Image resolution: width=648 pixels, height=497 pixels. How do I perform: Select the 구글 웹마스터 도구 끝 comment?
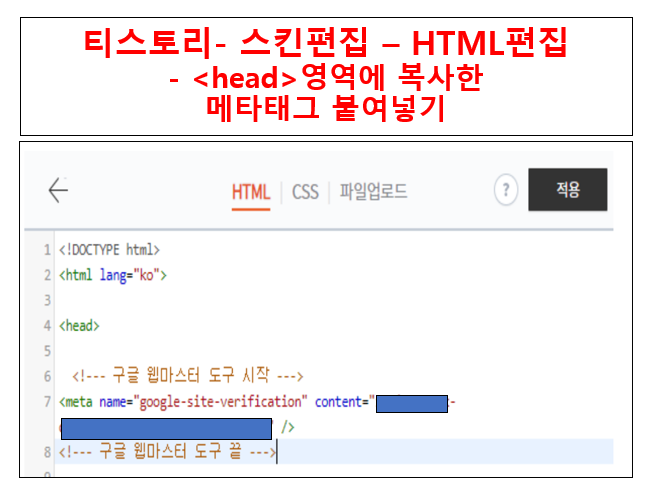[167, 452]
